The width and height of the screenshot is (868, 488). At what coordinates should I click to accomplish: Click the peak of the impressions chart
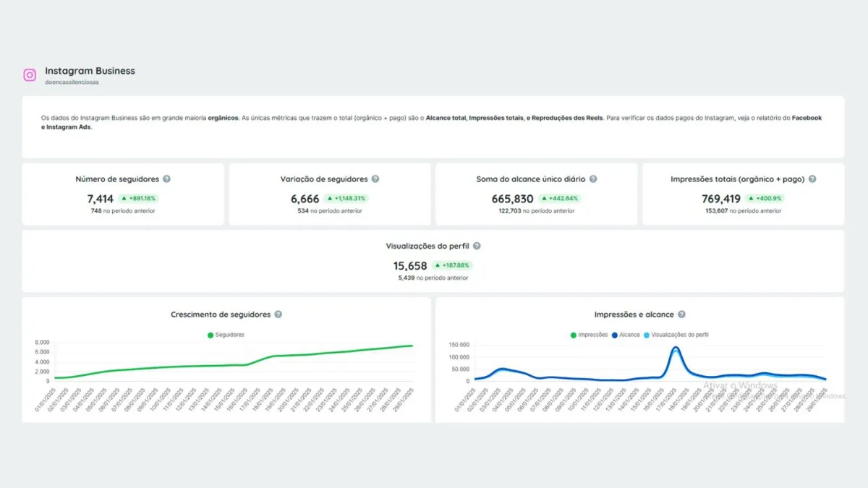pos(676,348)
